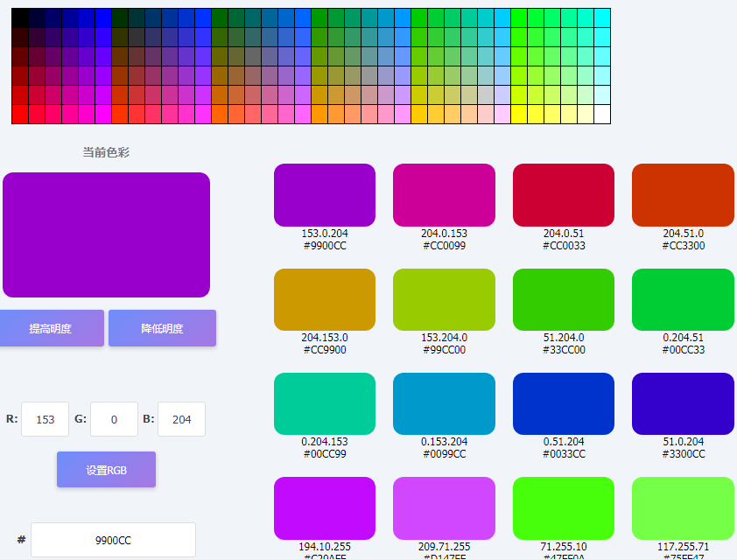The width and height of the screenshot is (737, 560).
Task: Choose the #99CC00 lime swatch
Action: (x=444, y=299)
